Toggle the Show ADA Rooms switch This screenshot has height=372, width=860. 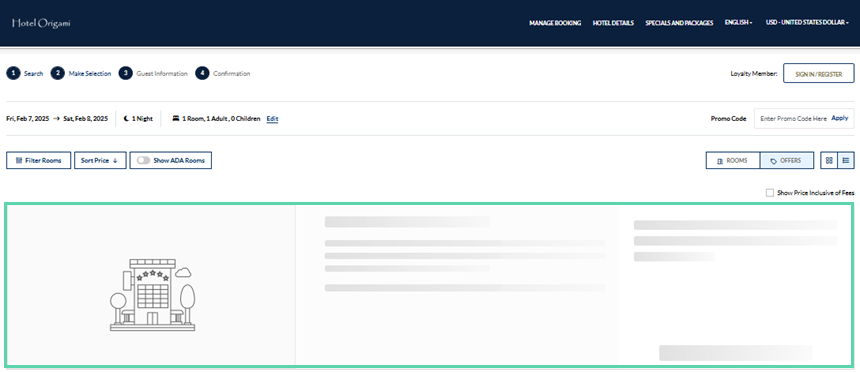point(144,161)
